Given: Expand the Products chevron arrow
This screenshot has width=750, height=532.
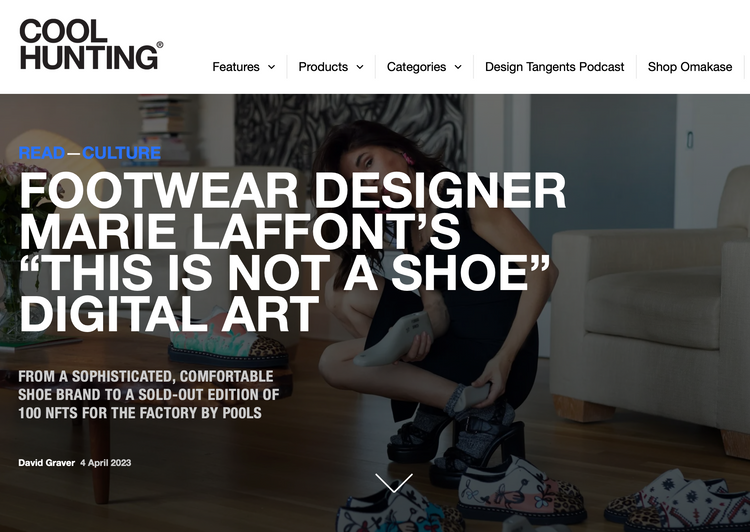Looking at the screenshot, I should pos(360,67).
